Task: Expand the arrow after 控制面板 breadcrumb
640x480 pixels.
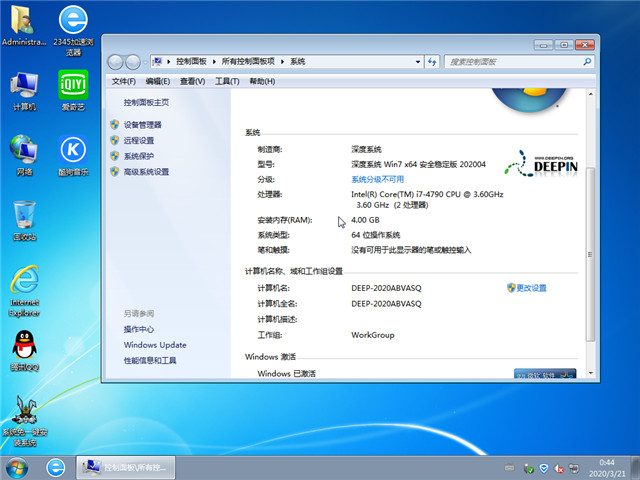Action: click(214, 62)
